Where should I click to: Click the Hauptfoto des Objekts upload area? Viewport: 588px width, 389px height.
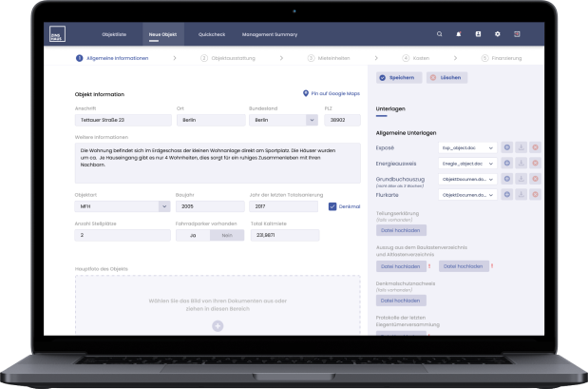pos(218,305)
